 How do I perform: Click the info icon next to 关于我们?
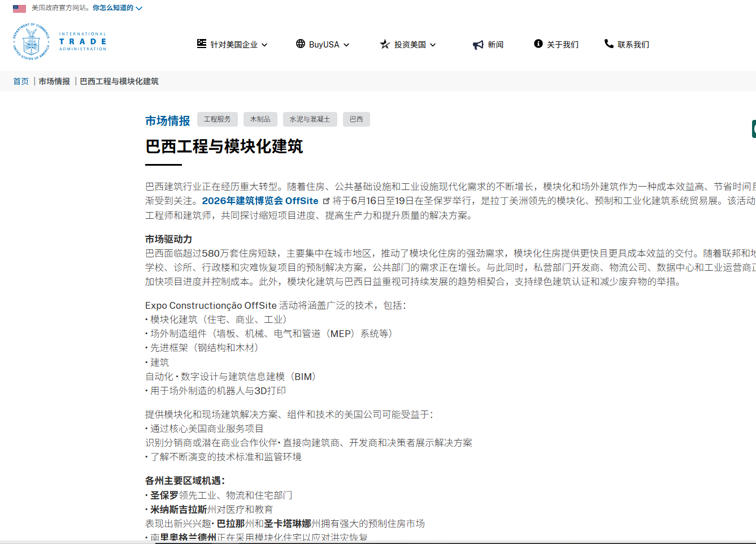pos(537,44)
